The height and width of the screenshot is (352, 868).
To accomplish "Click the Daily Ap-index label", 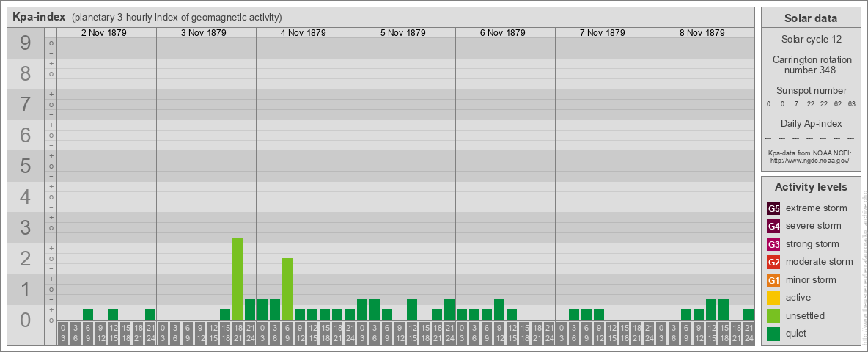I will pyautogui.click(x=811, y=123).
